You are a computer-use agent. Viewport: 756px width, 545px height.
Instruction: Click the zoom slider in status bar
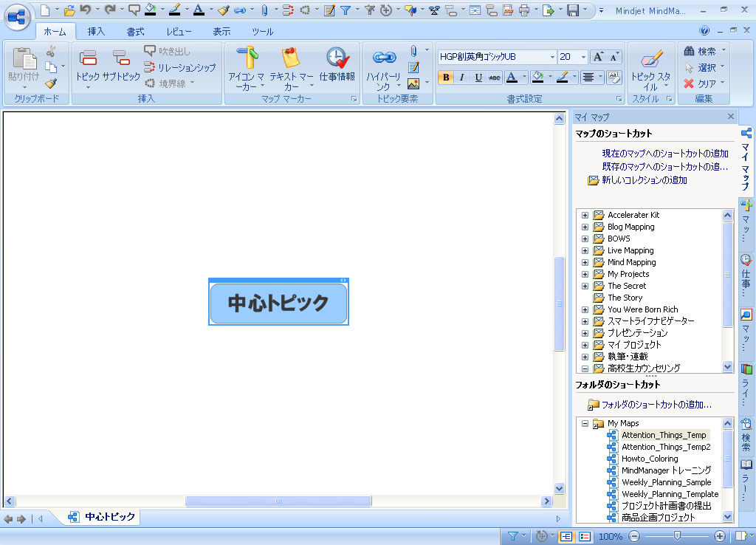(677, 536)
